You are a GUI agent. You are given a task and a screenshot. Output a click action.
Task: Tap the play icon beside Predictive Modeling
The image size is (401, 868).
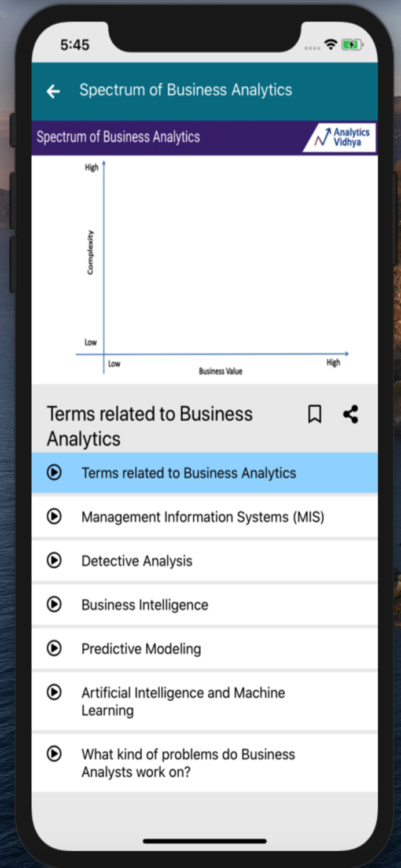[x=54, y=648]
